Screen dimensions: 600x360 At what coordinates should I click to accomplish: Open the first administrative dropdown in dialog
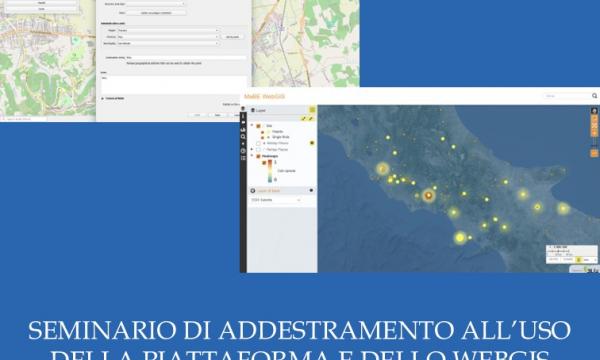[168, 30]
